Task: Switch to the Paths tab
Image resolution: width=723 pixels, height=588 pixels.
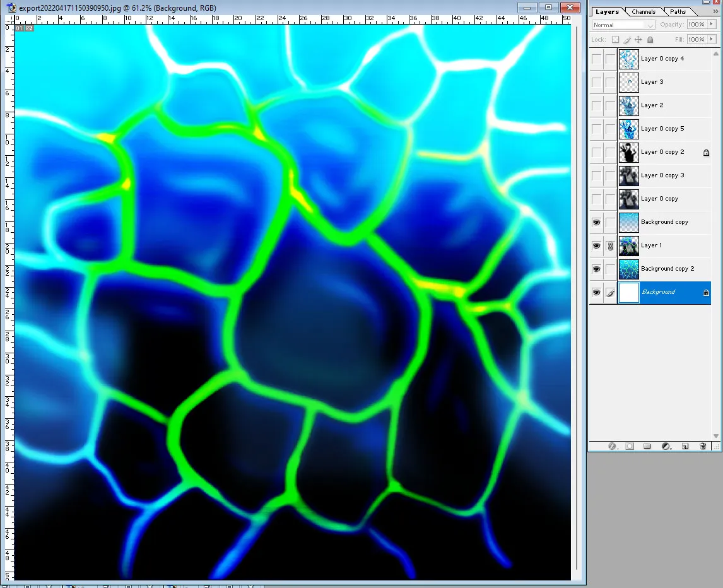Action: (678, 11)
